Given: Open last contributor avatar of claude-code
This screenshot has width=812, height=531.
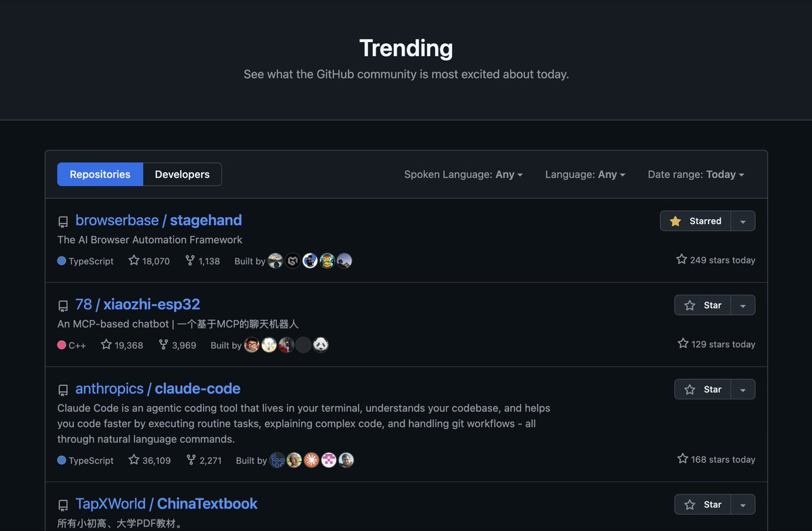Looking at the screenshot, I should pos(346,460).
